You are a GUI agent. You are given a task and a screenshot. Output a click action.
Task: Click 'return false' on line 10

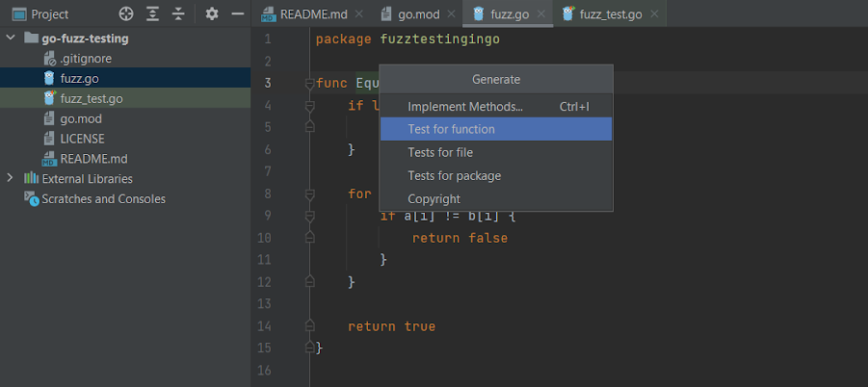point(460,239)
